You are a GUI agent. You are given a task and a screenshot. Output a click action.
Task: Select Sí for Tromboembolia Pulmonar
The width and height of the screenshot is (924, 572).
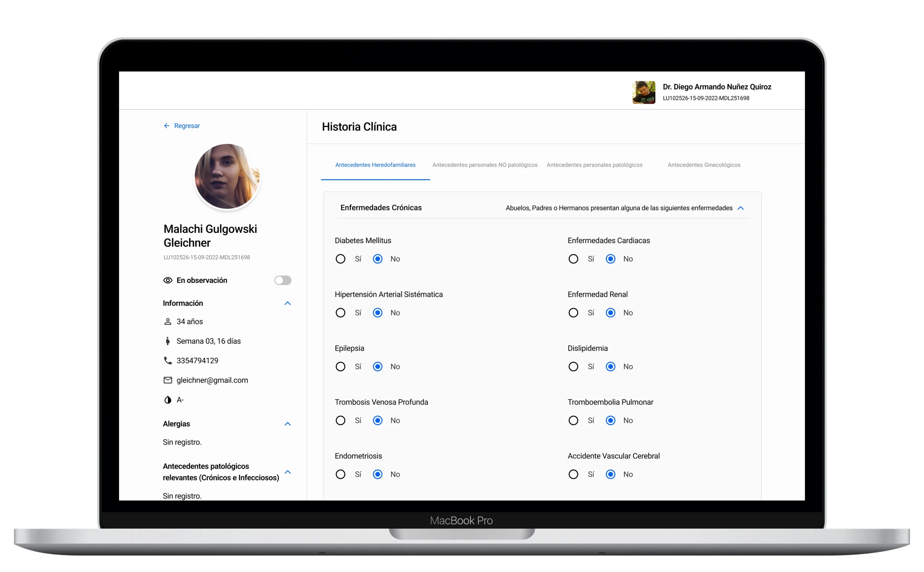(573, 420)
